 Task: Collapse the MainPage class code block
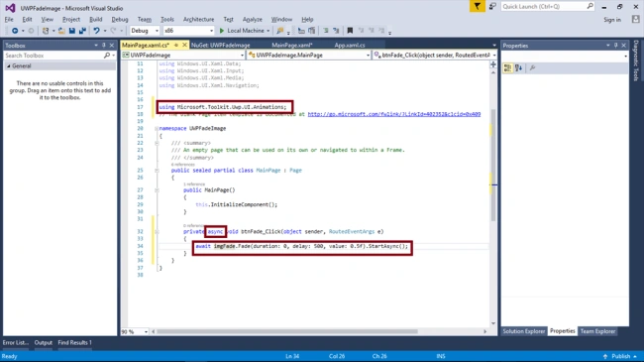click(x=157, y=171)
